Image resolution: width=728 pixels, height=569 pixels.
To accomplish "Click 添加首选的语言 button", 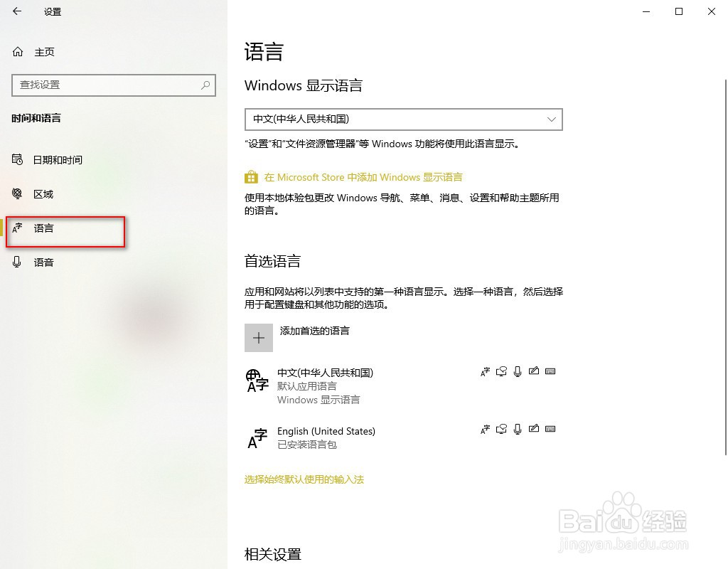I will (x=297, y=338).
